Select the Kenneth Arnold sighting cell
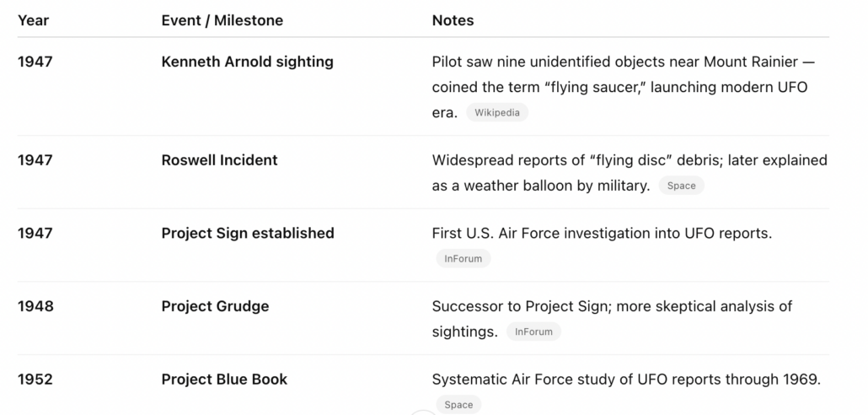Image resolution: width=868 pixels, height=415 pixels. pos(247,62)
